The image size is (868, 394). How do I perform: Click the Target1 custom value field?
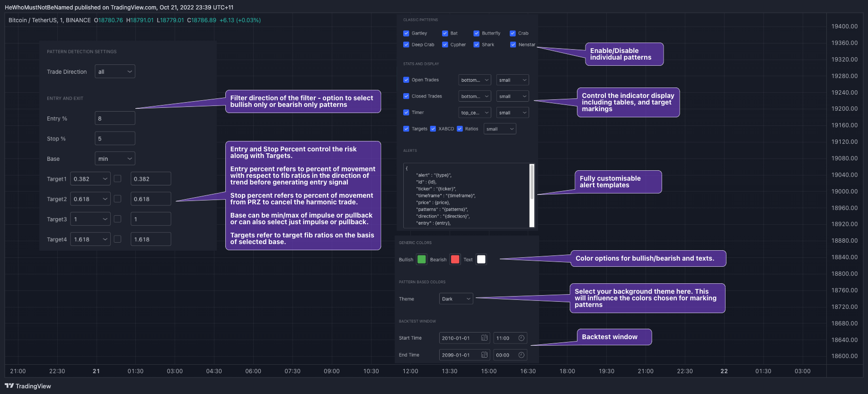click(x=151, y=179)
